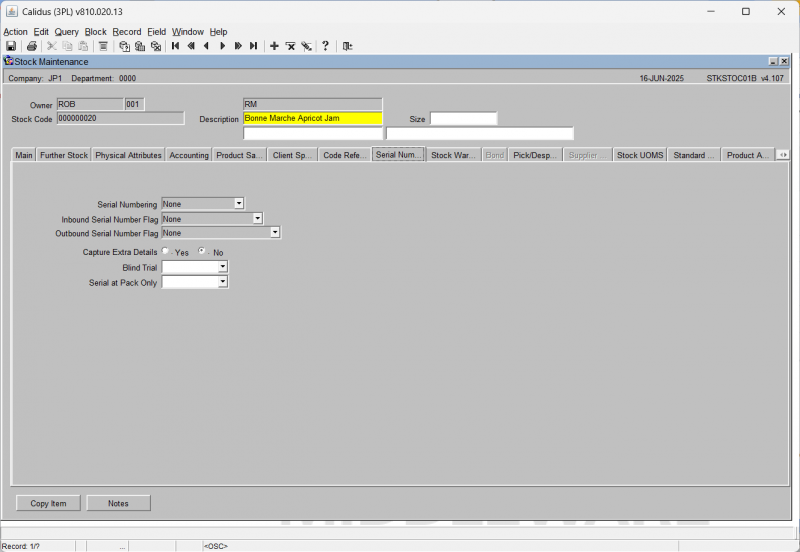This screenshot has width=800, height=552.
Task: Click the Cancel Query icon
Action: click(x=156, y=46)
